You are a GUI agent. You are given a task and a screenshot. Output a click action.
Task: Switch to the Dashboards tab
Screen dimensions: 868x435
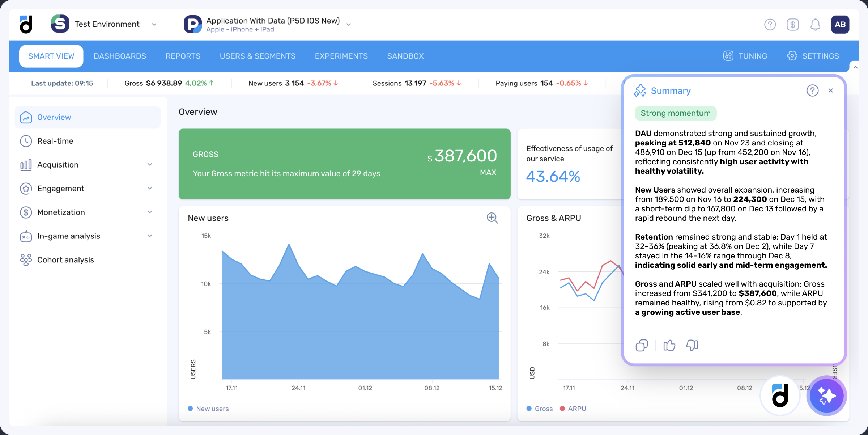pyautogui.click(x=120, y=56)
